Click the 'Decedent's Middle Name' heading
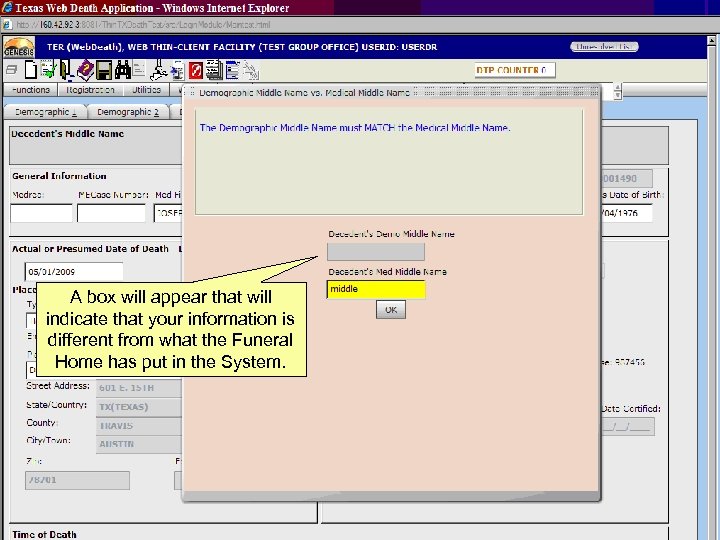The width and height of the screenshot is (720, 540). (x=68, y=134)
